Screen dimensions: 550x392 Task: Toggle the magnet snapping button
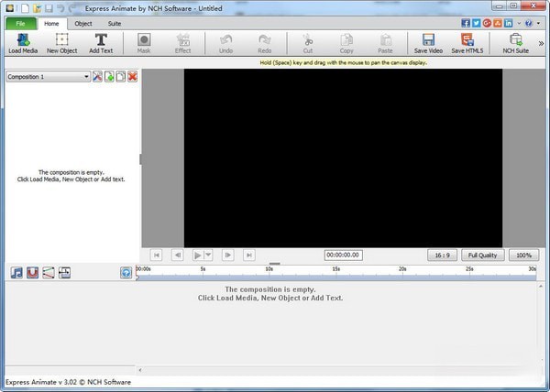(32, 272)
